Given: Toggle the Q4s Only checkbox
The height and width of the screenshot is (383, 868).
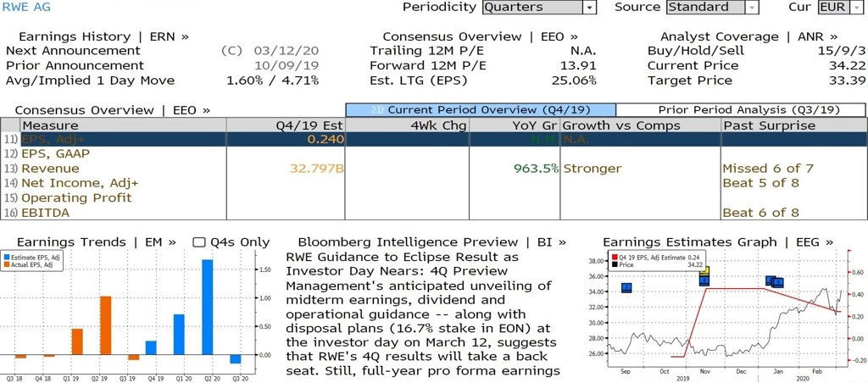Looking at the screenshot, I should (x=199, y=242).
